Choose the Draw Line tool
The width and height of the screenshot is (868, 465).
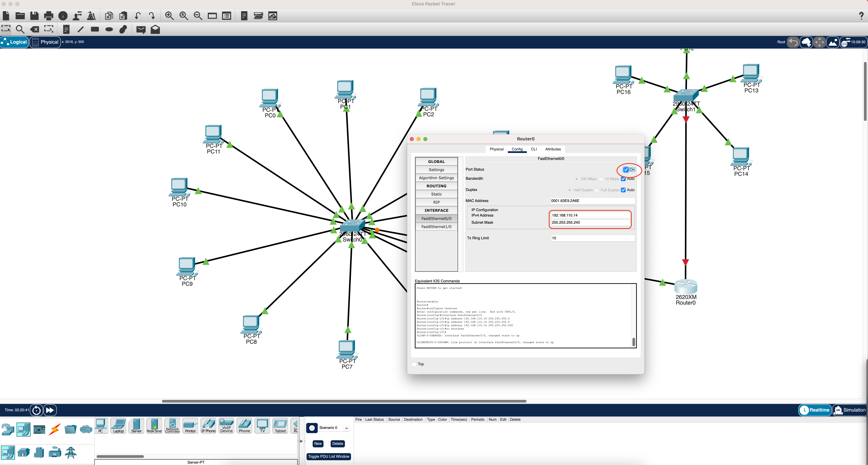click(80, 29)
